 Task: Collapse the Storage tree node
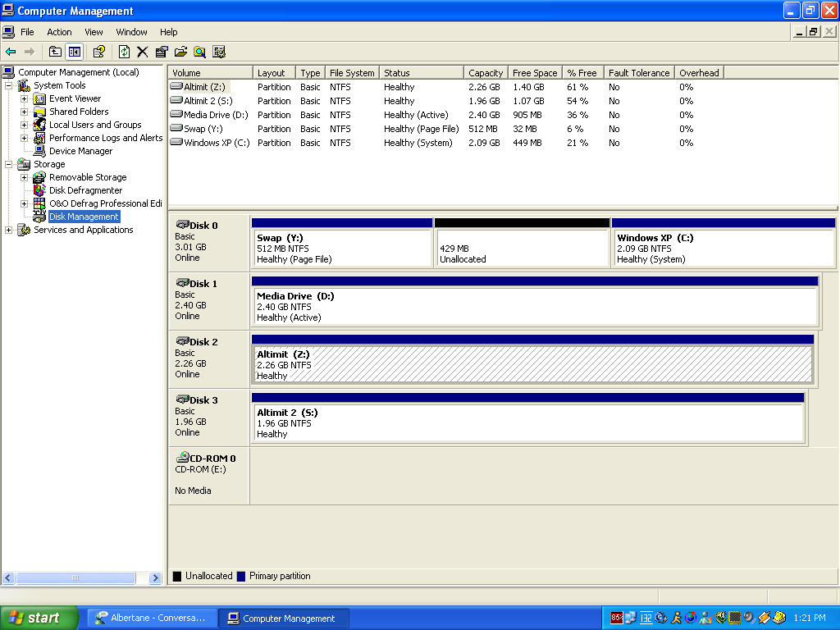tap(9, 164)
